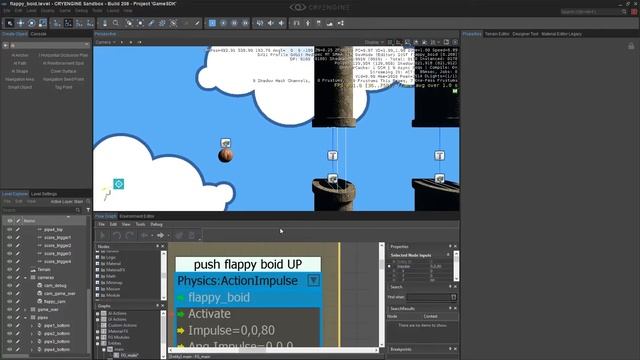This screenshot has width=640, height=360.
Task: Toggle visibility of pipe4_top layer row
Action: (9, 229)
